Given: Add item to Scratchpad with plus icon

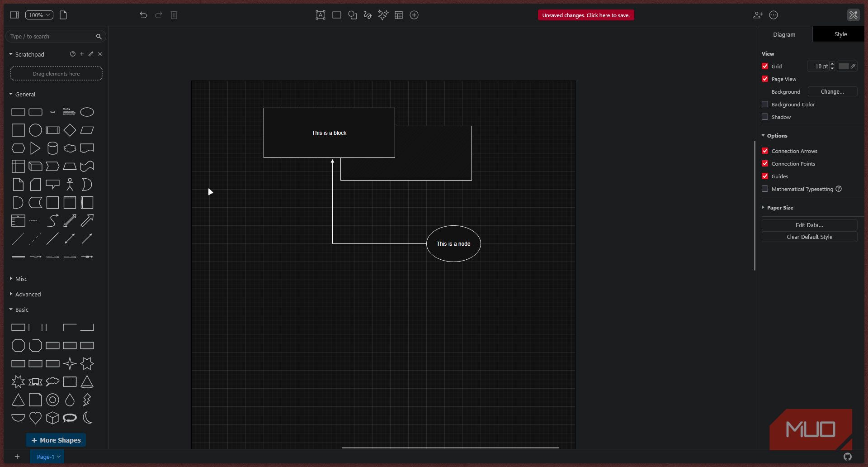Looking at the screenshot, I should [82, 54].
